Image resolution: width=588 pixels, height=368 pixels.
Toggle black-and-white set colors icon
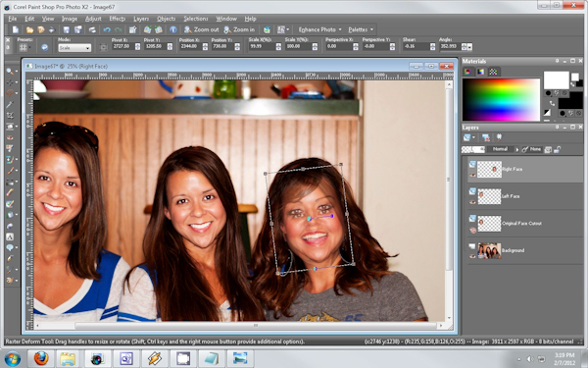tap(548, 112)
